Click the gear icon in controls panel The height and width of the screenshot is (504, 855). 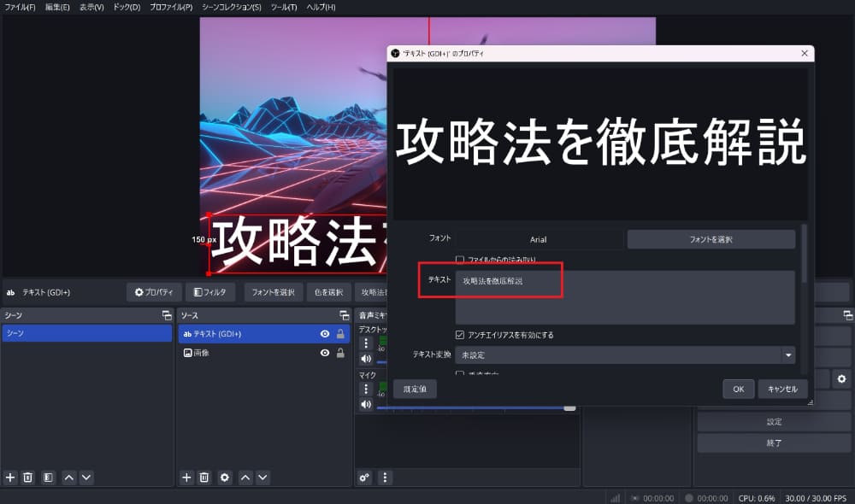pos(841,378)
